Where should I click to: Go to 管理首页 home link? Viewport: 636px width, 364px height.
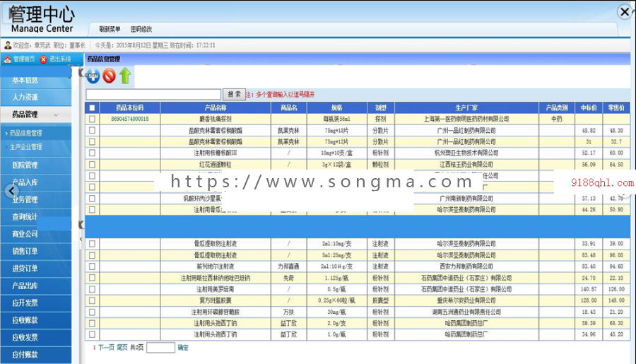point(24,59)
